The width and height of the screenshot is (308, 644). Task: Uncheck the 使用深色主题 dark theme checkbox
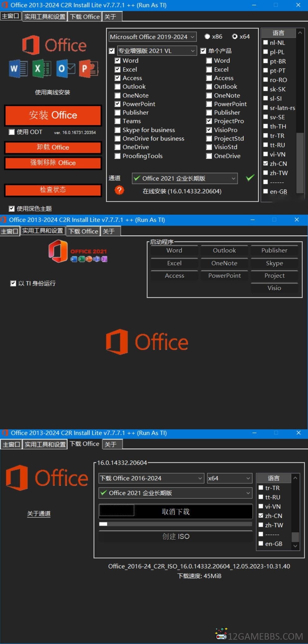[x=12, y=209]
